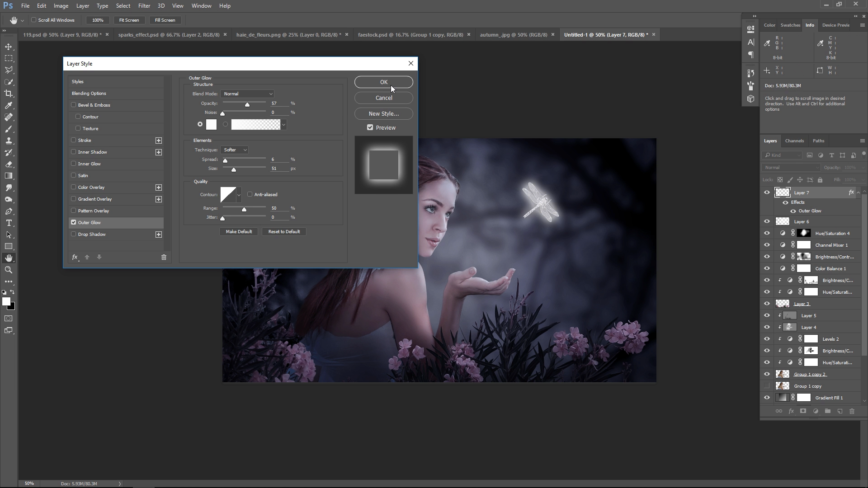This screenshot has width=868, height=488.
Task: Hide the Gradient Fill 1 layer
Action: (767, 398)
